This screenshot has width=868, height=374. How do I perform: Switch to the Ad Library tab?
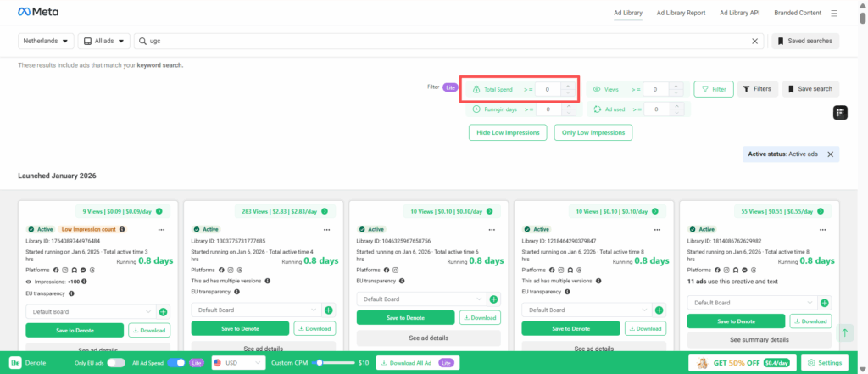pos(628,13)
